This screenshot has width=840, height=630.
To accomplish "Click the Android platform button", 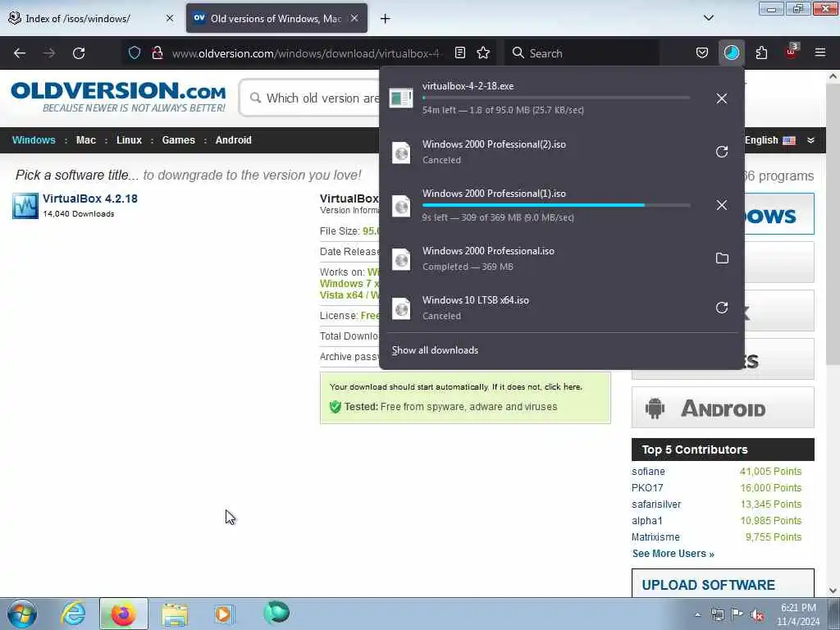I will [723, 408].
